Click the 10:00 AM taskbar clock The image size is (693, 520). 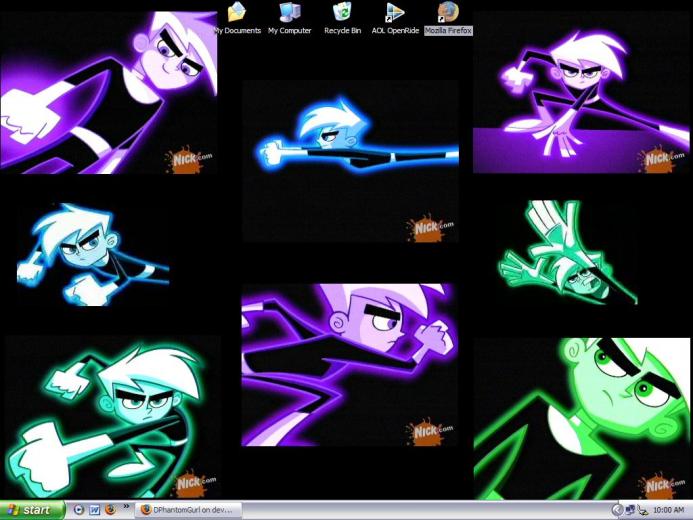pos(668,510)
